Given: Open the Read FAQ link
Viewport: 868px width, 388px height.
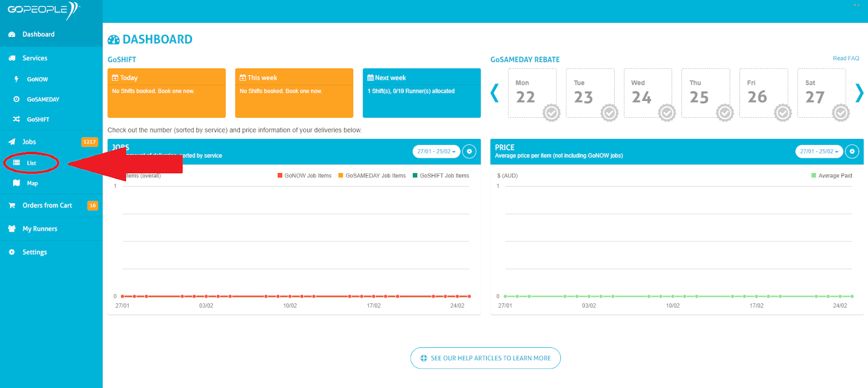Looking at the screenshot, I should pyautogui.click(x=846, y=58).
